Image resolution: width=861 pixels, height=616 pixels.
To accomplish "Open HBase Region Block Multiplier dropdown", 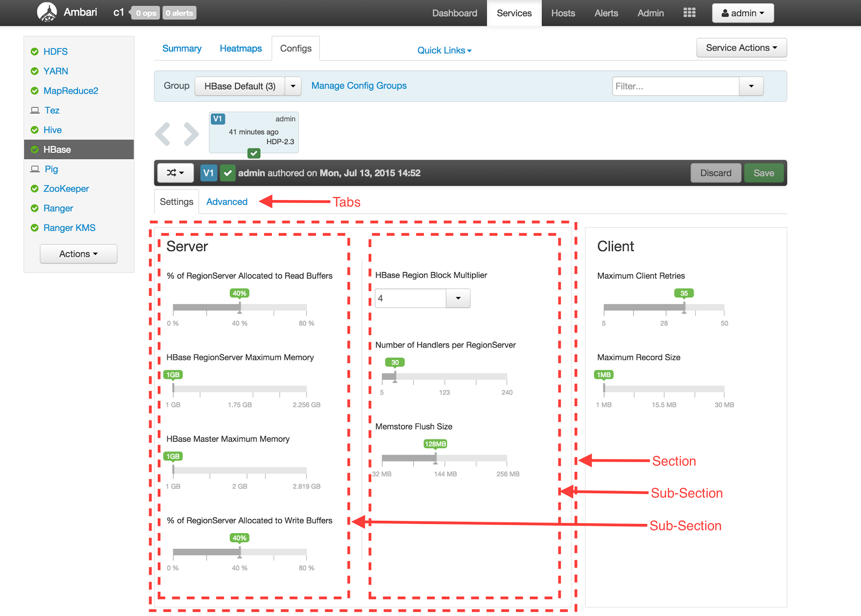I will [x=458, y=298].
